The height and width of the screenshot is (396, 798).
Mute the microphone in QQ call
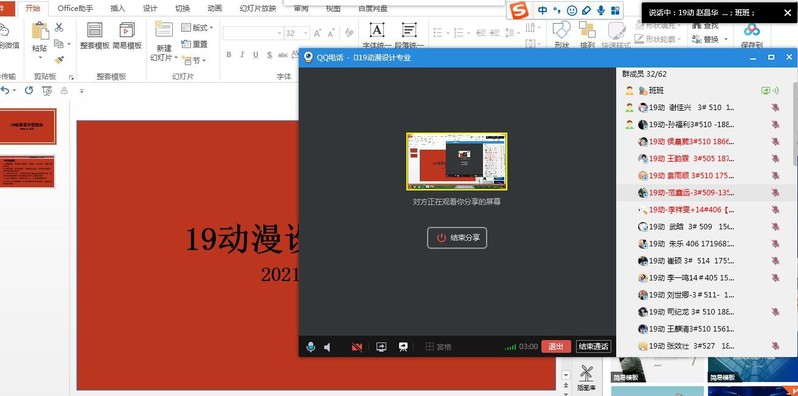310,347
